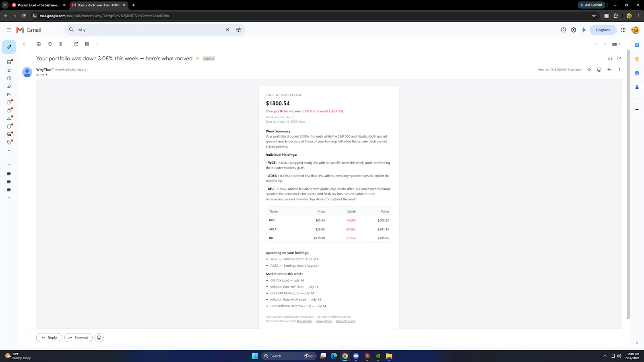Hide the side panel chevron
Screen dimensions: 644x362
[x=637, y=343]
